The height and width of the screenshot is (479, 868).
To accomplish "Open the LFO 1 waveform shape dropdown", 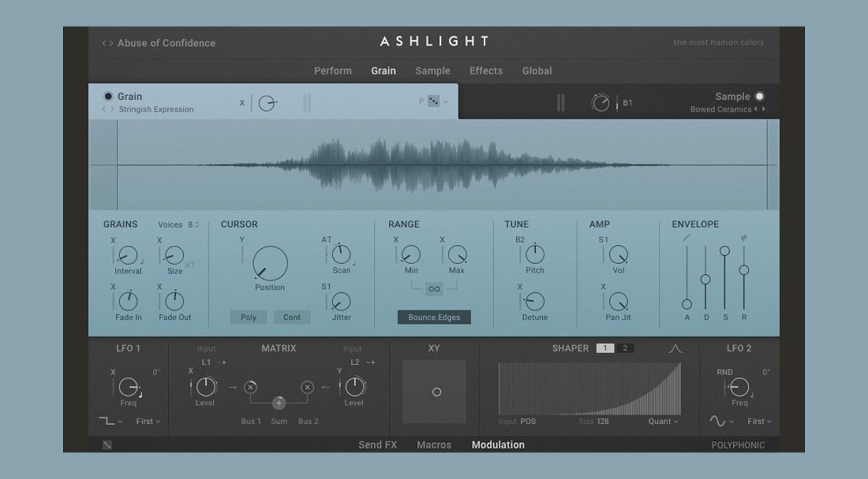I will [110, 421].
